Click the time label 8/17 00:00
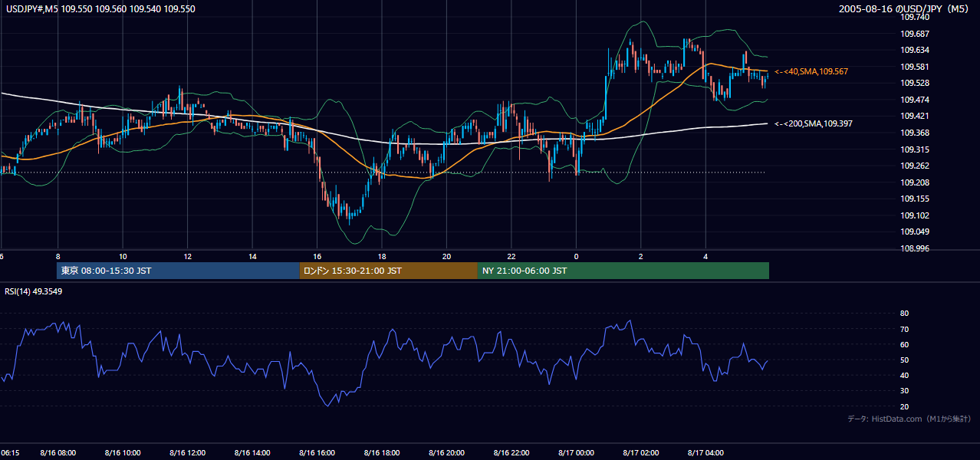Viewport: 980px width, 460px height. [x=576, y=453]
